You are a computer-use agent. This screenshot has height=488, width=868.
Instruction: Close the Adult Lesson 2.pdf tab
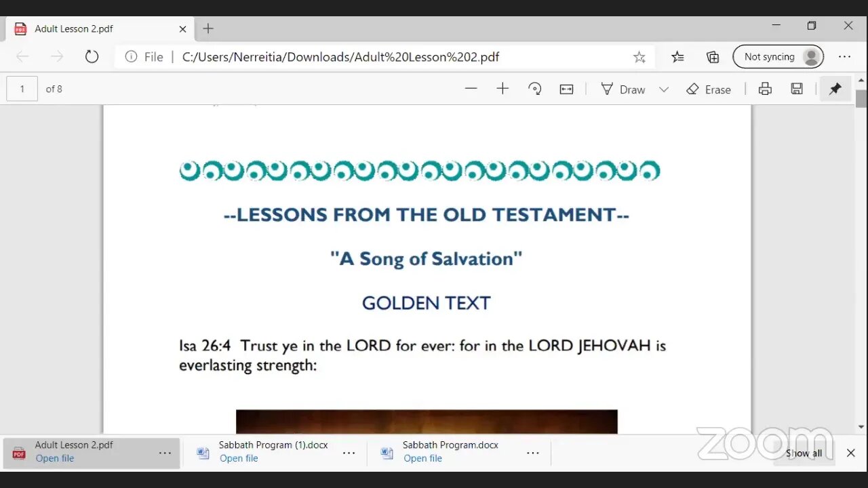tap(182, 29)
